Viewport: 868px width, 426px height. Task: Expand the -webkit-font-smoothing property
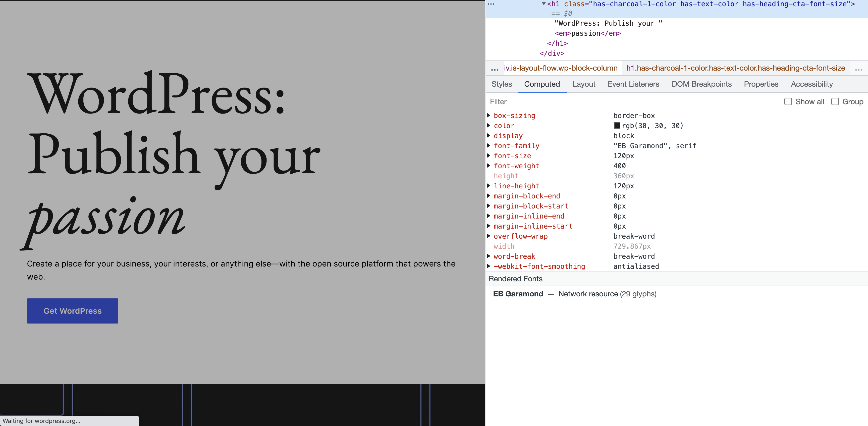(489, 266)
